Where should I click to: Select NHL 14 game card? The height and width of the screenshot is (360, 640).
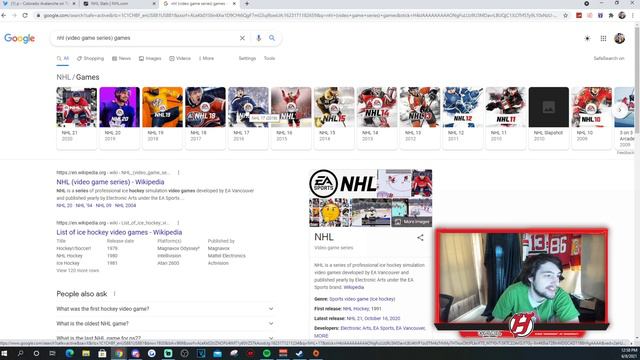[377, 118]
